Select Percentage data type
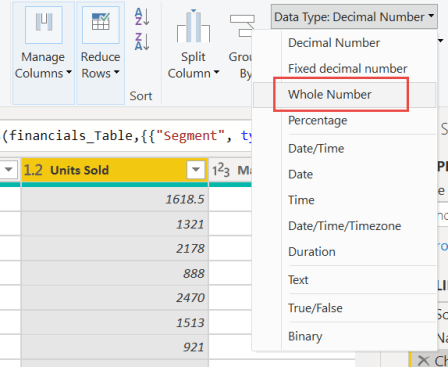The height and width of the screenshot is (367, 448). tap(345, 120)
